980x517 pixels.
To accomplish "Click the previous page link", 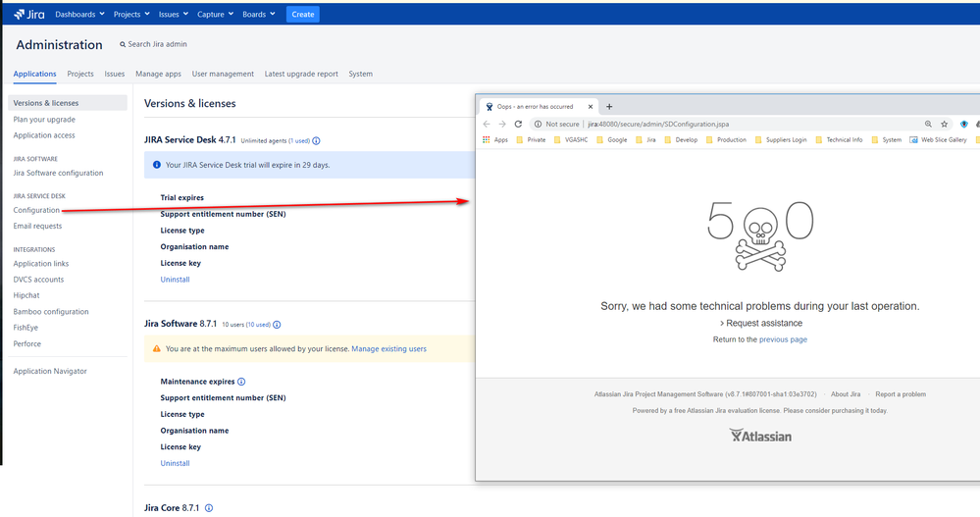I will click(x=783, y=339).
